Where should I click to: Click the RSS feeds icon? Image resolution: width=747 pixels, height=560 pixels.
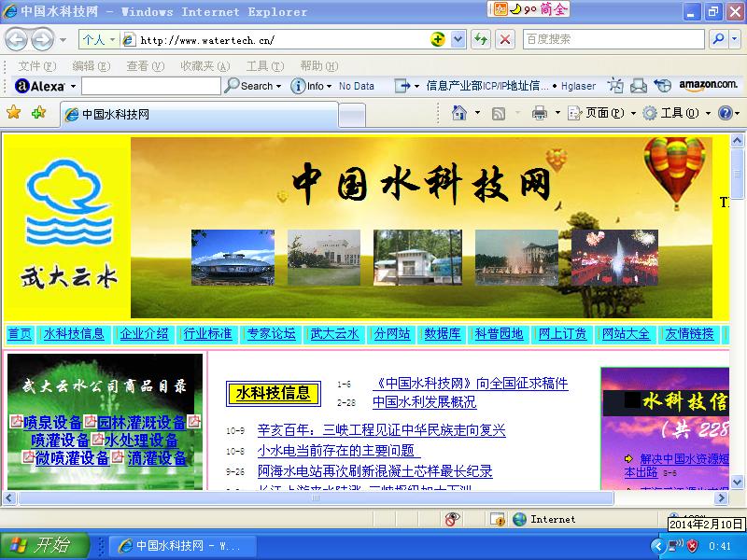tap(499, 113)
